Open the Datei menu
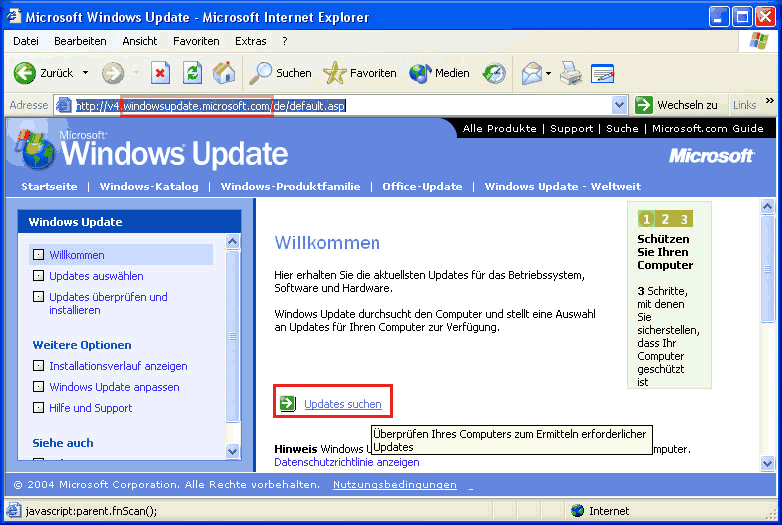 [x=26, y=41]
